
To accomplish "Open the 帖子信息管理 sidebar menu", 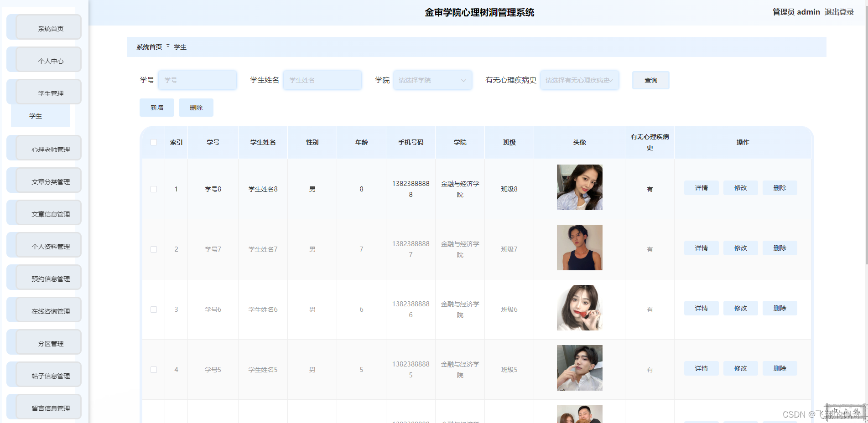I will click(x=44, y=375).
